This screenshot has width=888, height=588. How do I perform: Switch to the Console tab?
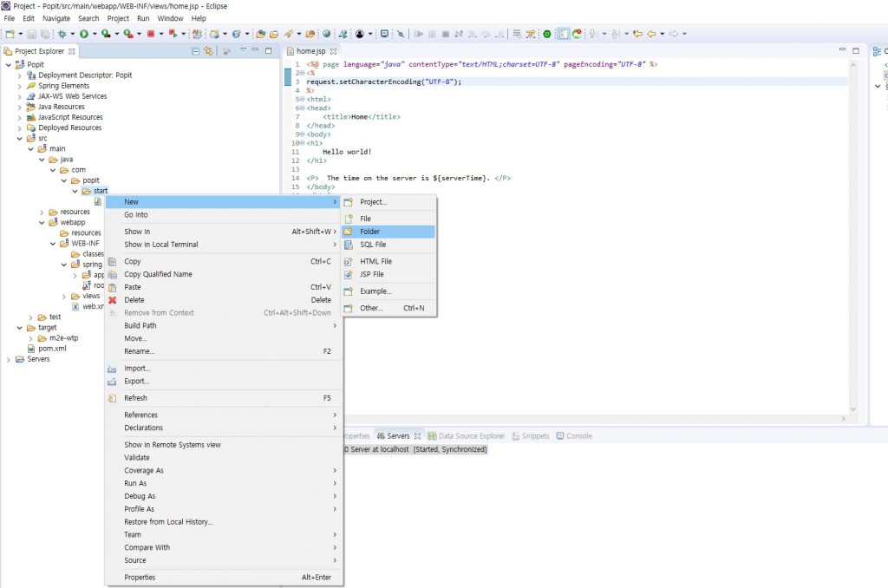pos(578,436)
